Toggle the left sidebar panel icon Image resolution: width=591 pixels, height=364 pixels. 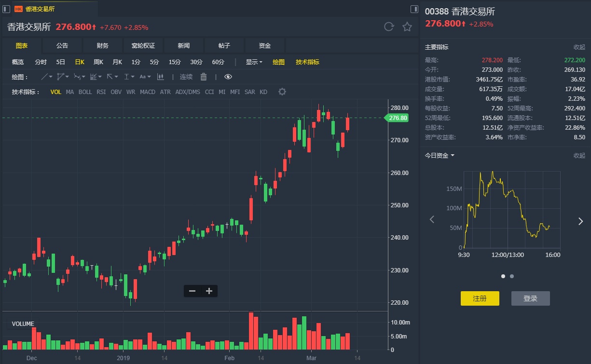[x=7, y=9]
